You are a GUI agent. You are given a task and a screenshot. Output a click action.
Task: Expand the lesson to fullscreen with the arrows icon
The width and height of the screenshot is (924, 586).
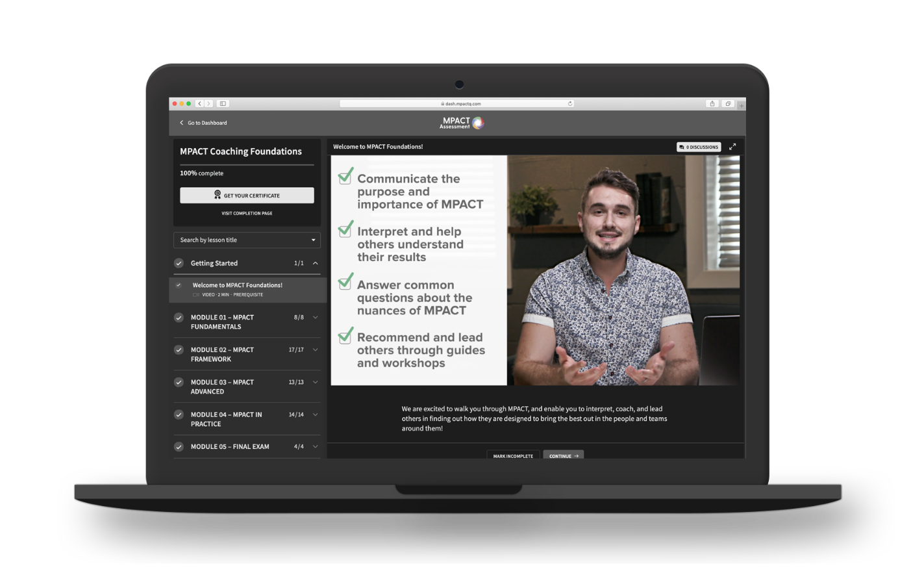[x=732, y=147]
